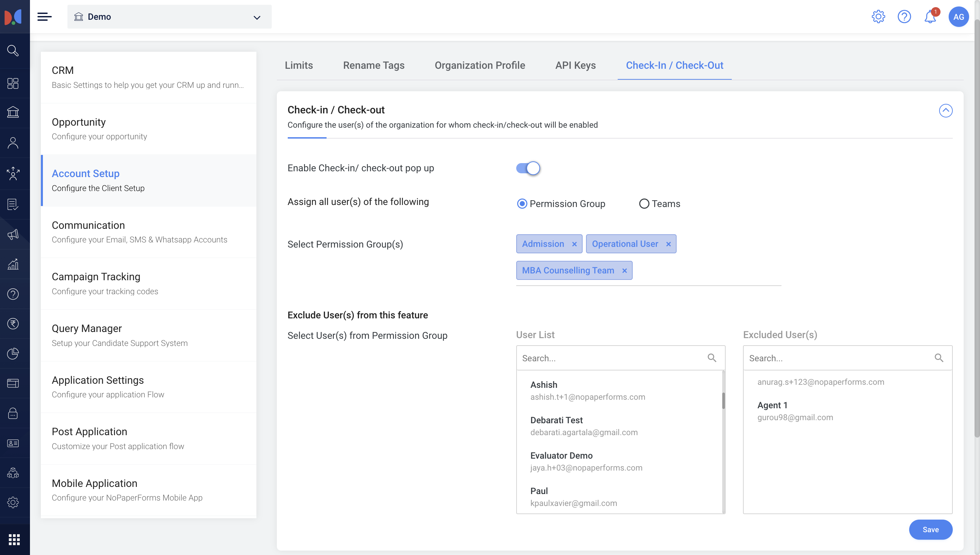Click the NoPaperForms logo
The width and height of the screenshot is (980, 555).
[x=13, y=17]
